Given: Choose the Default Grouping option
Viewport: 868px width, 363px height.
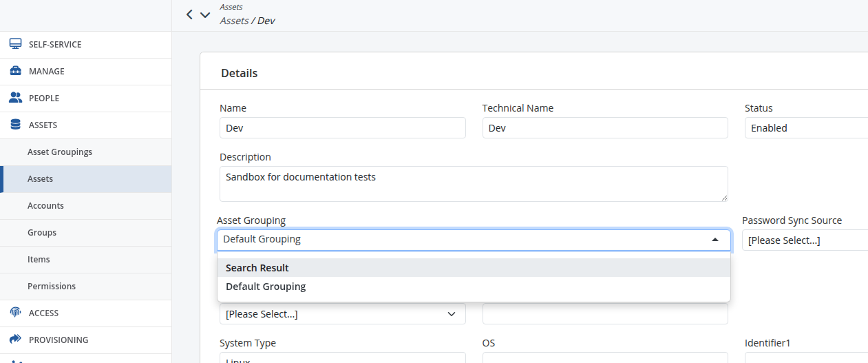Looking at the screenshot, I should point(474,287).
